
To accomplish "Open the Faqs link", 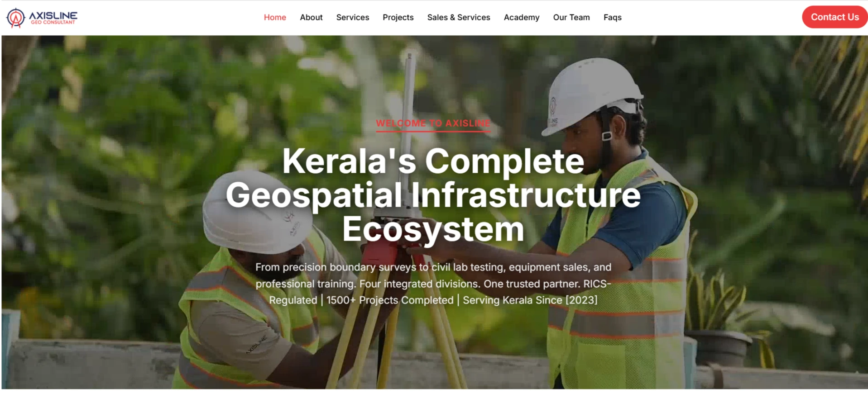I will pyautogui.click(x=612, y=17).
